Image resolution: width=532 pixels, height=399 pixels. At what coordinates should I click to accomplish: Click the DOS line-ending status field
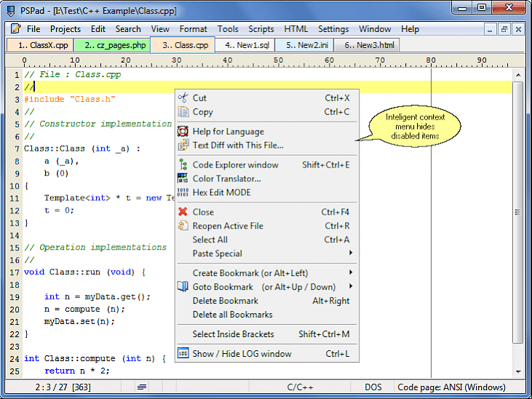(x=373, y=387)
